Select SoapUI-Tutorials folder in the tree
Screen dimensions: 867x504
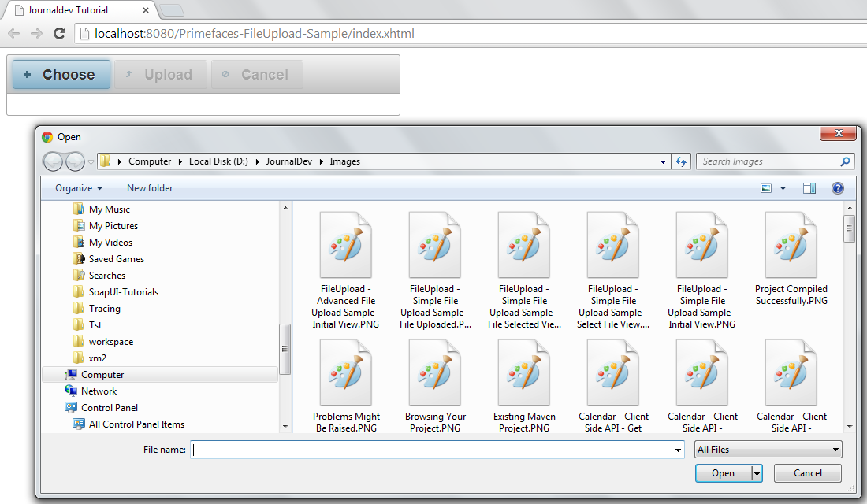pyautogui.click(x=123, y=292)
